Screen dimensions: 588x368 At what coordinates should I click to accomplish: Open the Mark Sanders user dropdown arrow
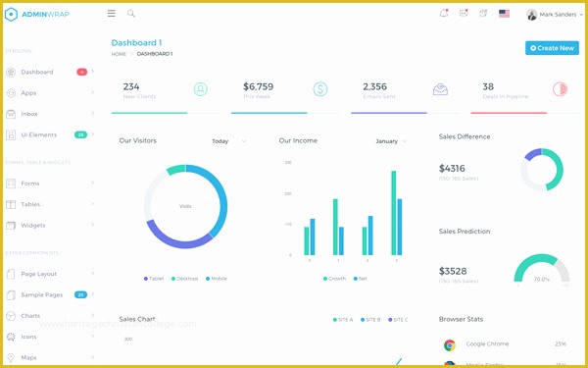pos(581,15)
